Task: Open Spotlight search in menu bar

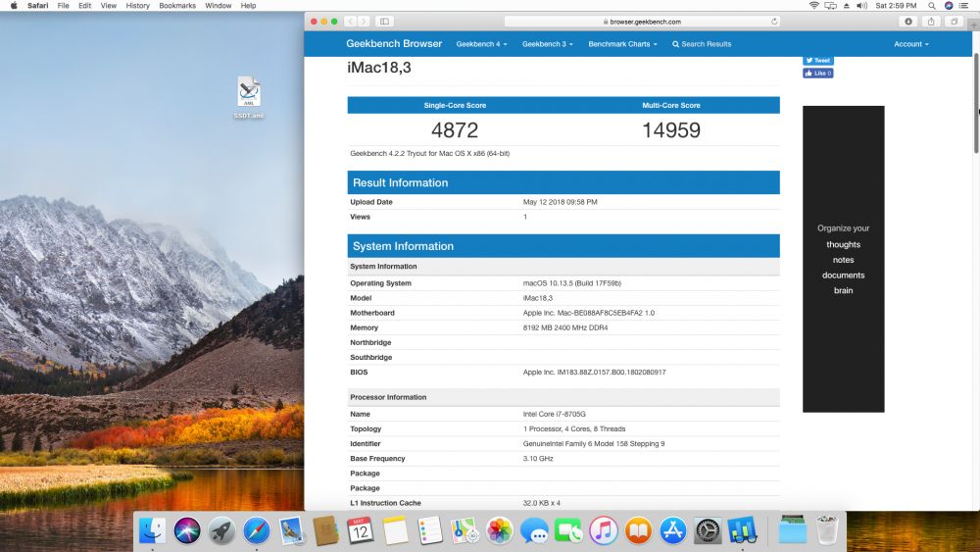Action: [932, 6]
